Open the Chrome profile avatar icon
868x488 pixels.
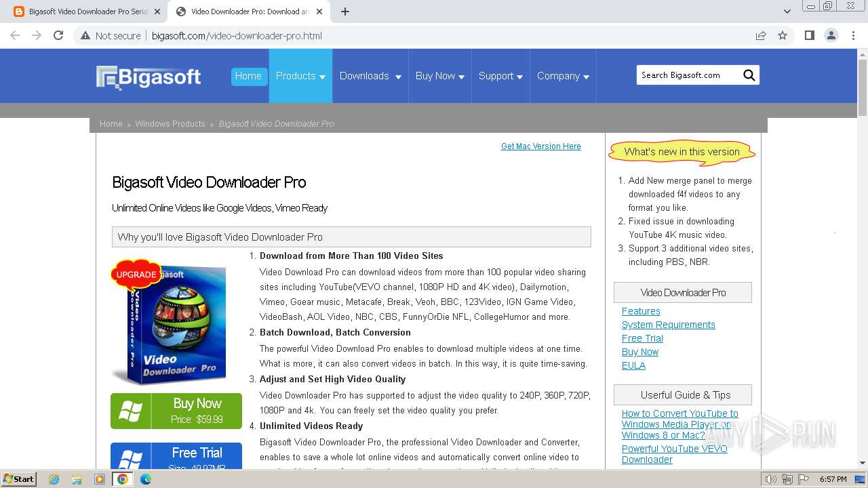pos(831,35)
